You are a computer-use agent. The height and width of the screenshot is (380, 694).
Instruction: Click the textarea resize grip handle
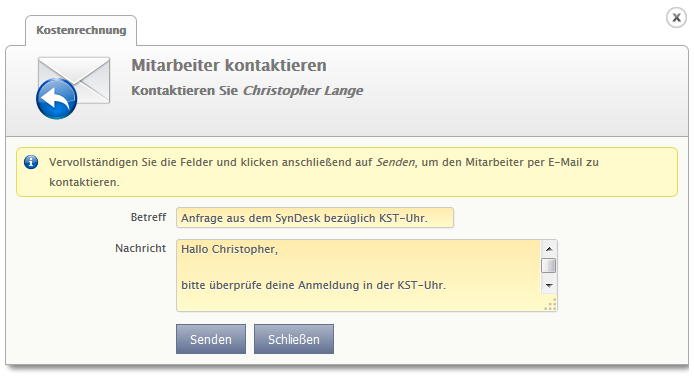tap(550, 305)
